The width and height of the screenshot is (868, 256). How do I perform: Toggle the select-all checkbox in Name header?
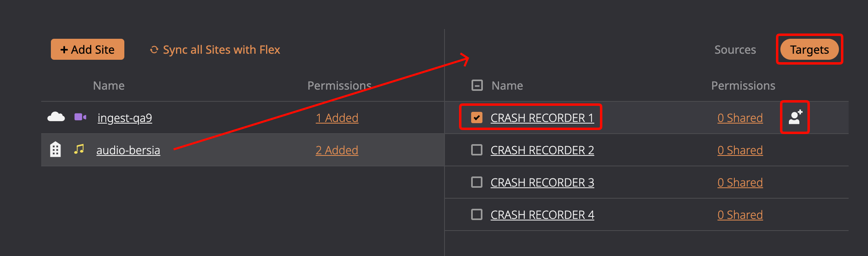click(x=477, y=85)
